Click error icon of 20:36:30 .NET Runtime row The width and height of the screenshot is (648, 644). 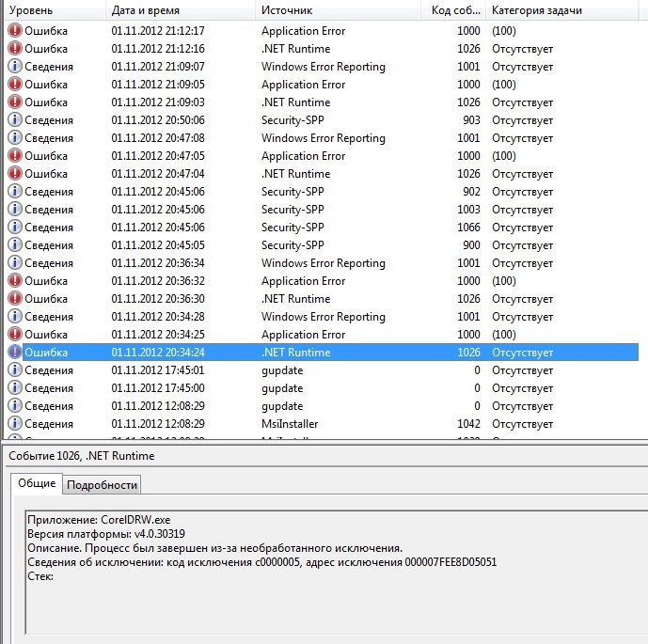[x=15, y=299]
